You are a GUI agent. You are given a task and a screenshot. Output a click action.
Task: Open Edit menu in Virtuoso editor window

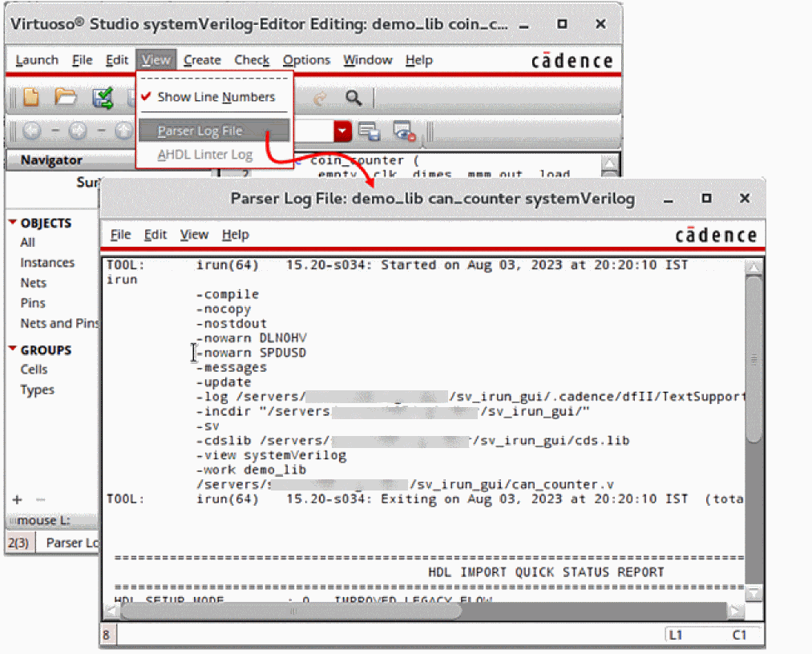pyautogui.click(x=116, y=60)
